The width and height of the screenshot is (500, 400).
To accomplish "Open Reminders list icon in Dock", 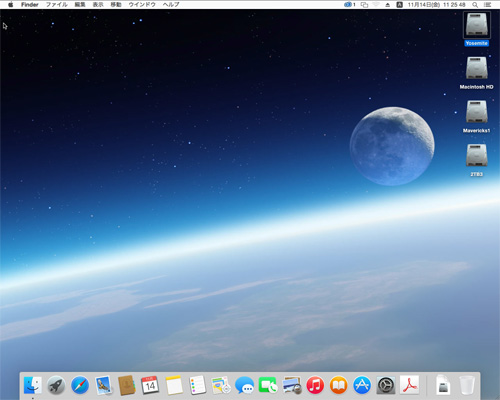I will pos(197,385).
